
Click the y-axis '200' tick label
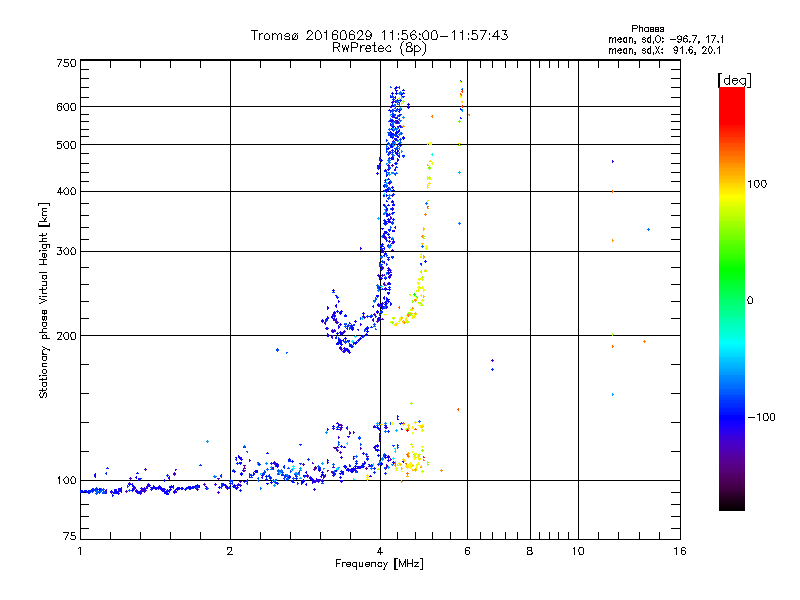click(x=66, y=336)
